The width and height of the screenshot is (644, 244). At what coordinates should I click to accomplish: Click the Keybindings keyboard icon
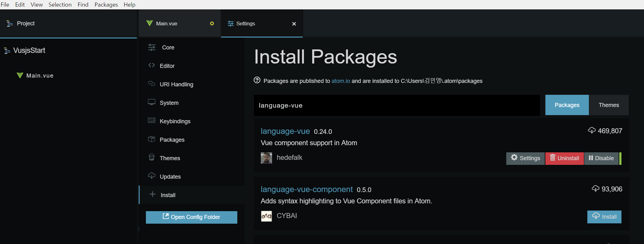152,120
